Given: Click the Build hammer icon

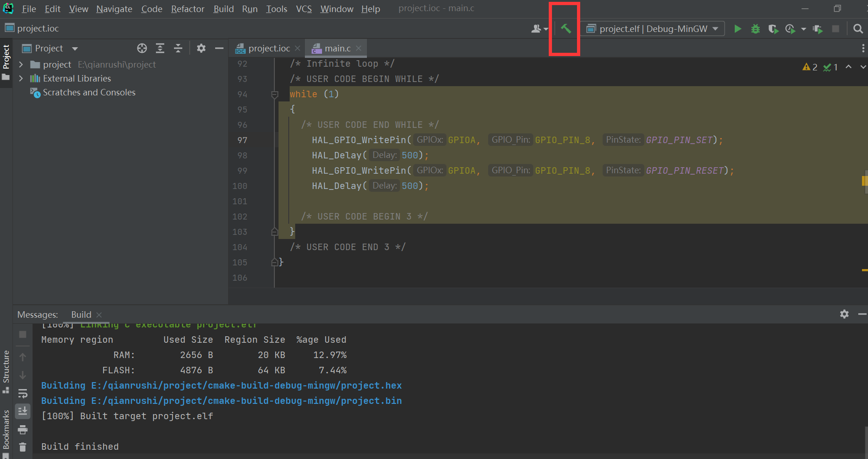Looking at the screenshot, I should (x=565, y=29).
